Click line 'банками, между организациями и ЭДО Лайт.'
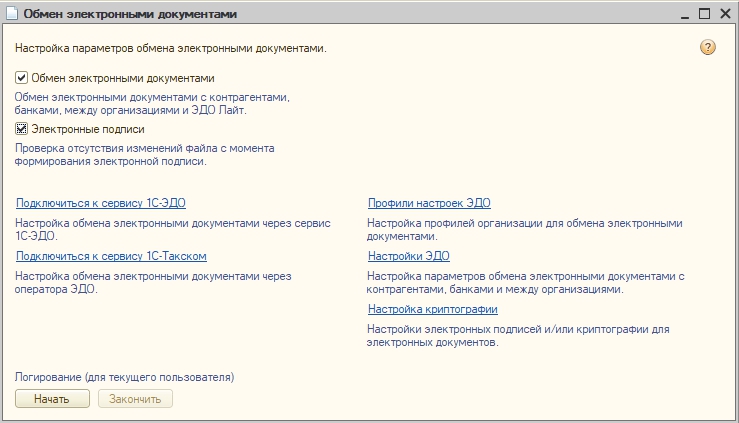 click(131, 110)
